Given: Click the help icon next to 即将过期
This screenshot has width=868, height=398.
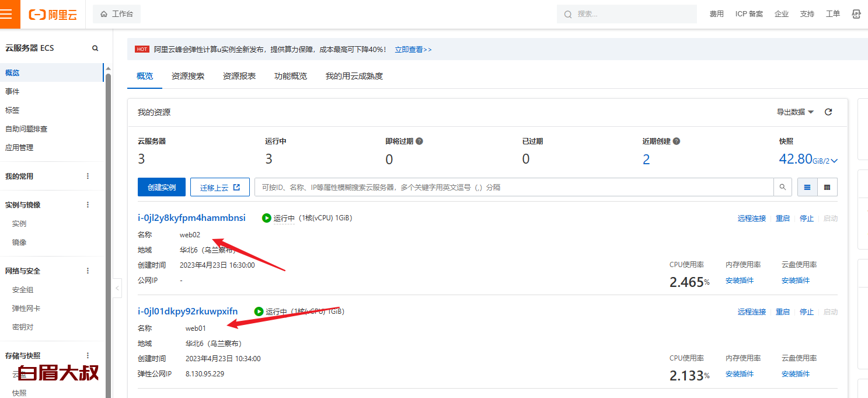Looking at the screenshot, I should [x=419, y=141].
